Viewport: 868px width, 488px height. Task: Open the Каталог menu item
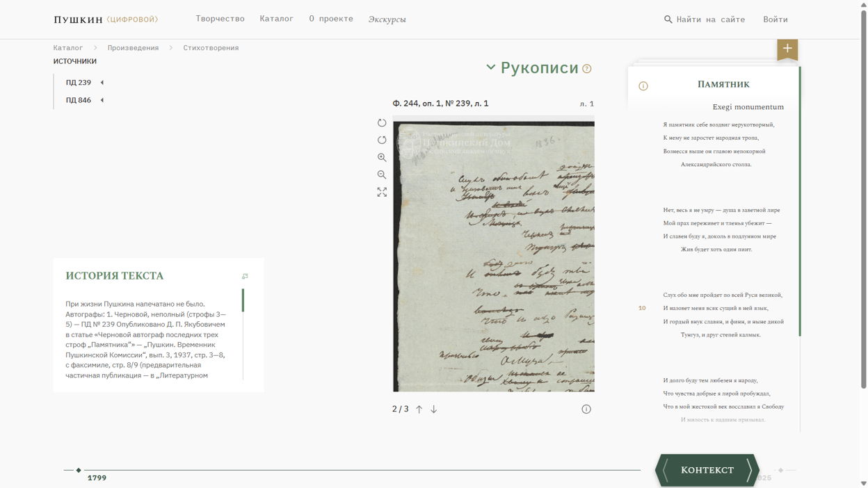277,19
